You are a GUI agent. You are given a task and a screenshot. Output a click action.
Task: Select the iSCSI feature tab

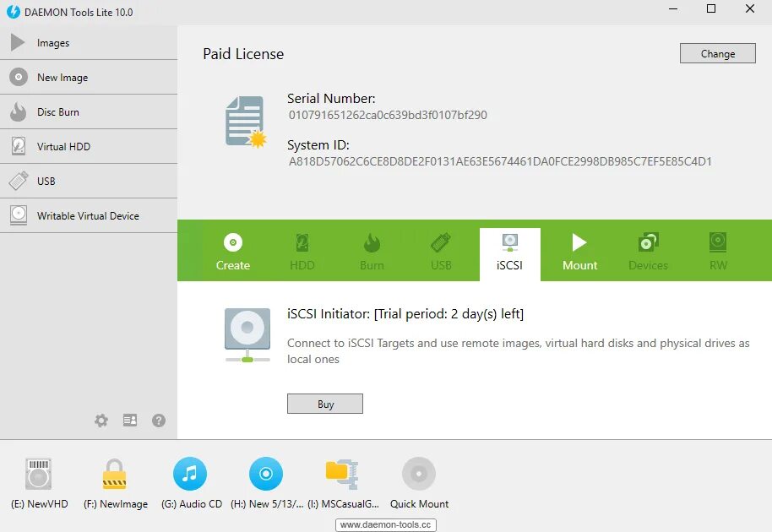(x=509, y=254)
